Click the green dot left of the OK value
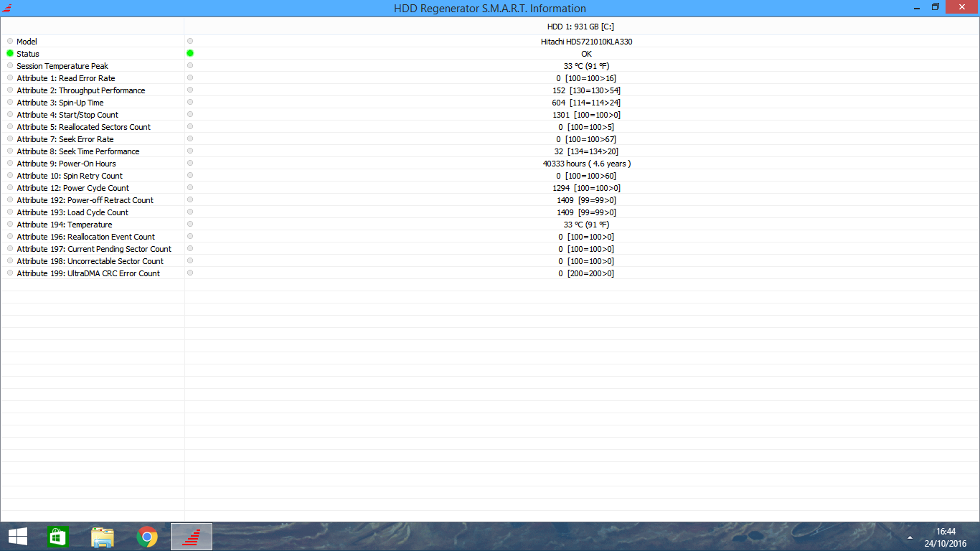 190,53
